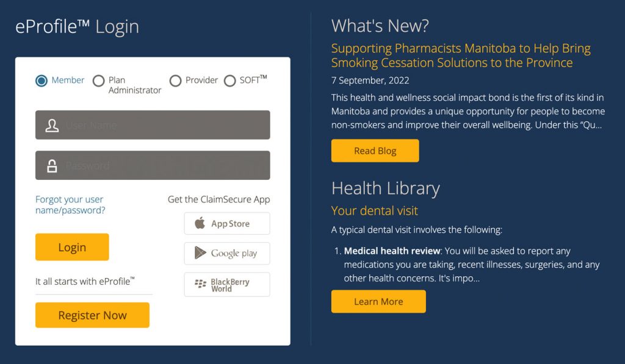The image size is (625, 364).
Task: Click the Read Blog button
Action: [x=375, y=151]
